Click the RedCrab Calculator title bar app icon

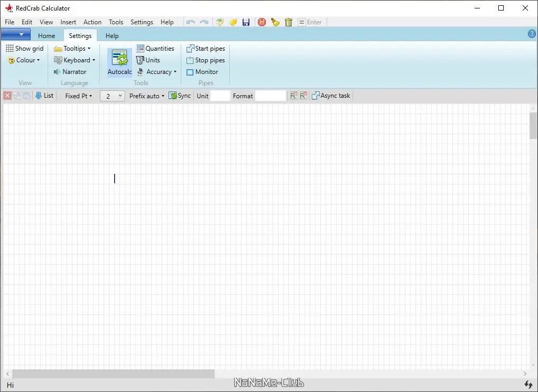(8, 8)
